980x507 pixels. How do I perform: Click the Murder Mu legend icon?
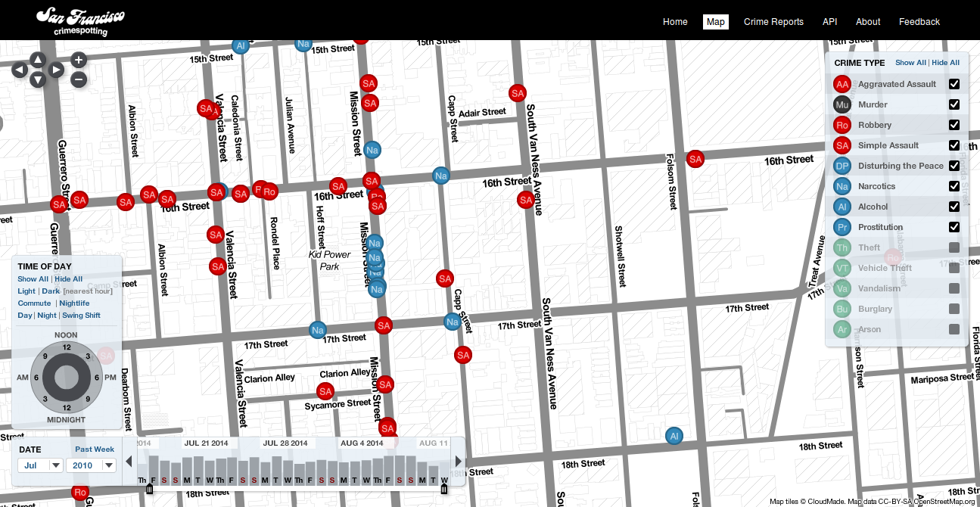coord(842,104)
